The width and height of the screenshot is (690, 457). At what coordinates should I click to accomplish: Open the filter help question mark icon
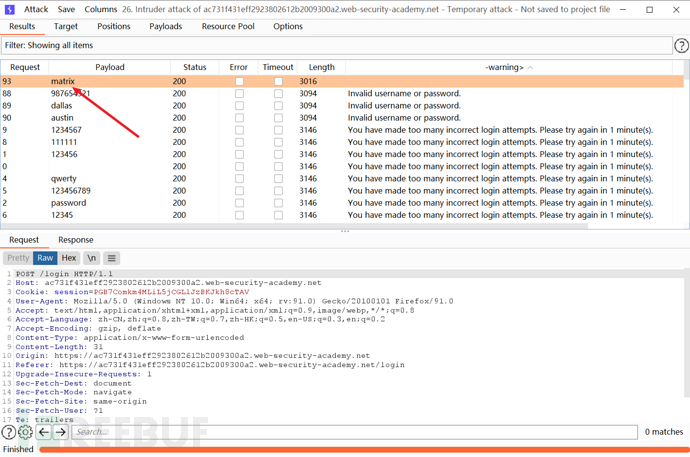[x=681, y=46]
